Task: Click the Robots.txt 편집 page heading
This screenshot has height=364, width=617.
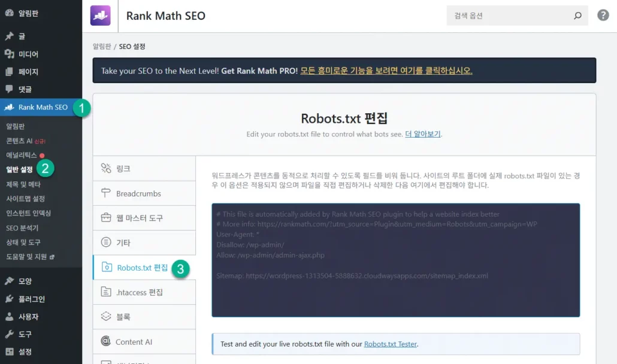Action: coord(344,118)
